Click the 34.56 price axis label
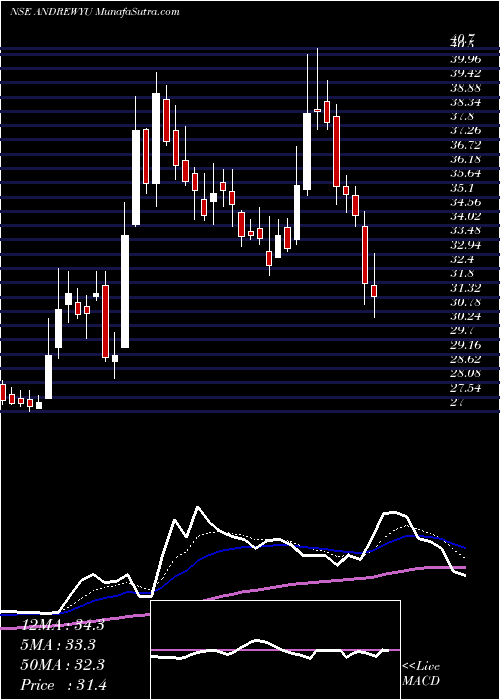The image size is (500, 700). [466, 202]
